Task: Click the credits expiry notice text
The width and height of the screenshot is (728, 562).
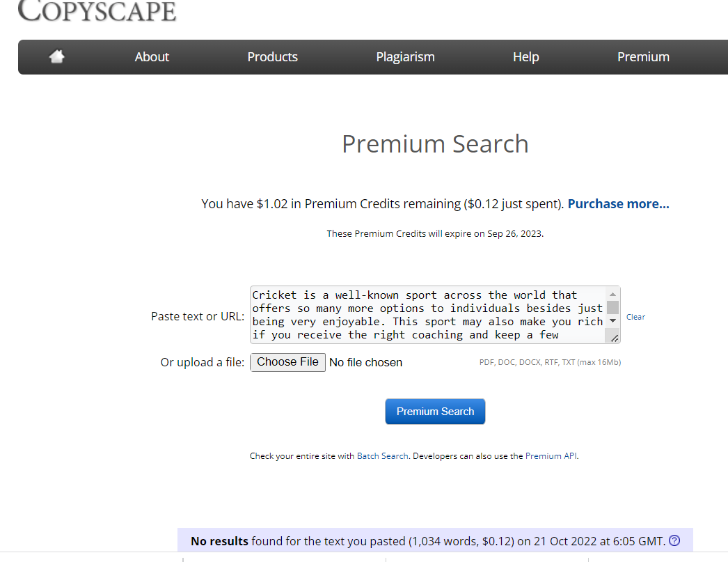Action: (x=435, y=233)
